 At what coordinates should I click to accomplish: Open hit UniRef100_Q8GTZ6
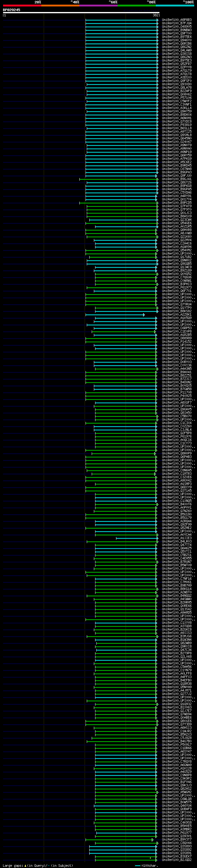coord(177,183)
